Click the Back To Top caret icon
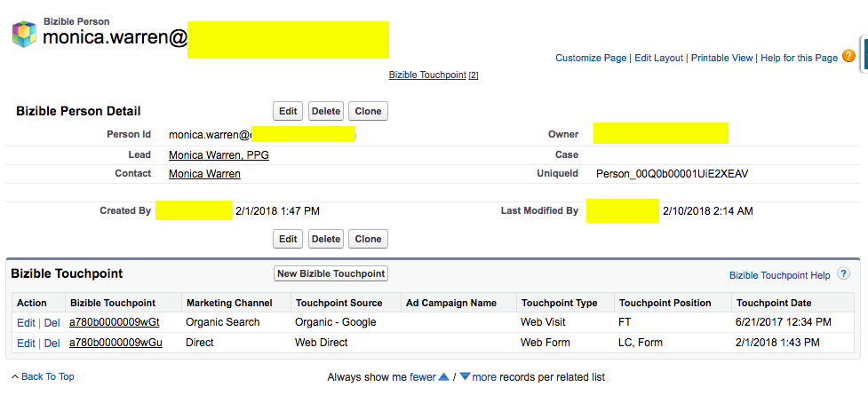 click(x=15, y=377)
